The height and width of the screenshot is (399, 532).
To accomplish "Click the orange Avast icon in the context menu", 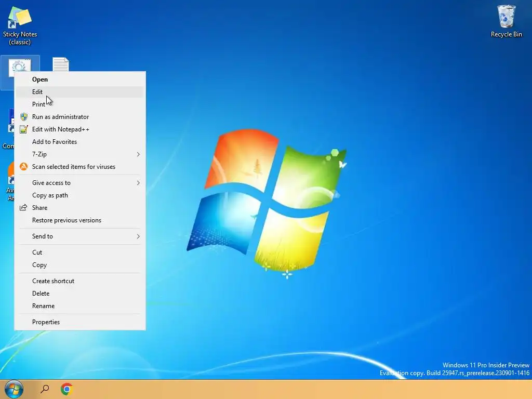I will [x=24, y=167].
